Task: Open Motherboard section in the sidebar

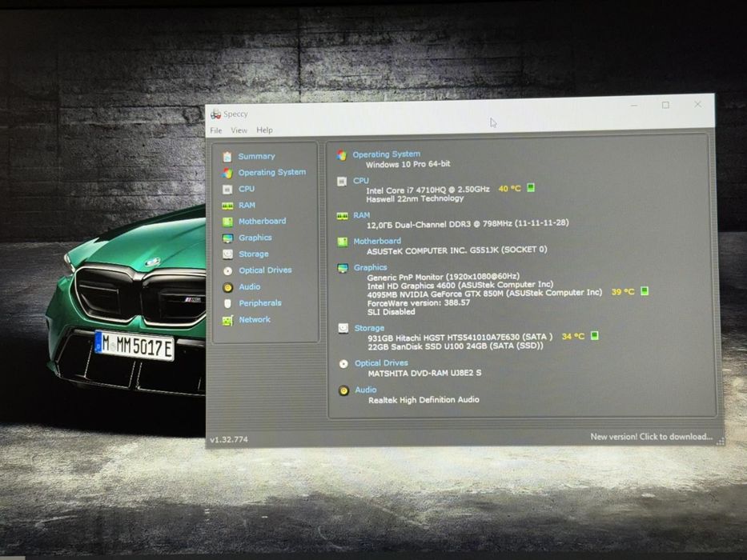Action: coord(262,221)
